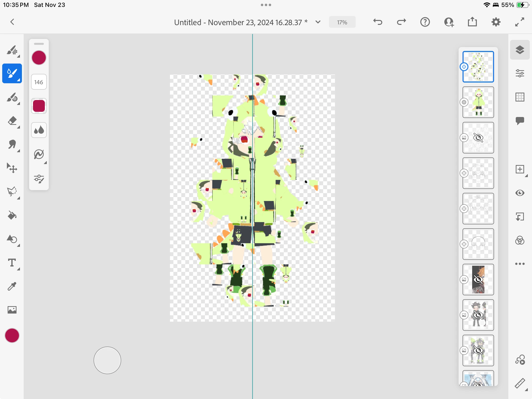Activate the Eyedropper tool

click(x=12, y=286)
